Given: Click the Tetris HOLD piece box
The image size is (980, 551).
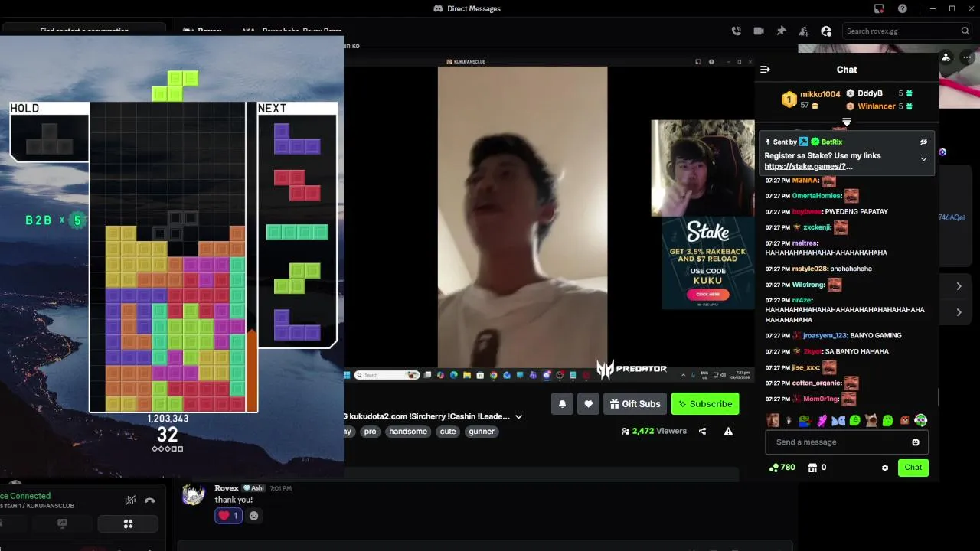Looking at the screenshot, I should (x=50, y=138).
